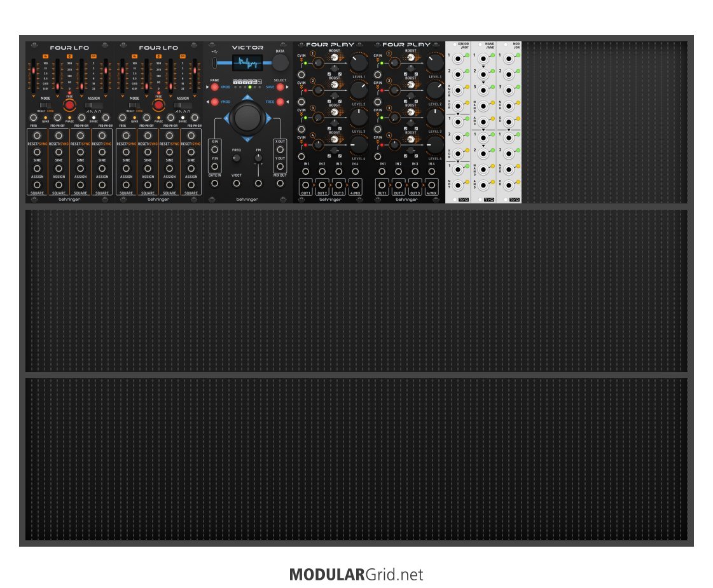Flip channel 3 BOOST switch on right Four Play
Screen dimensions: 713x588
coord(411,112)
